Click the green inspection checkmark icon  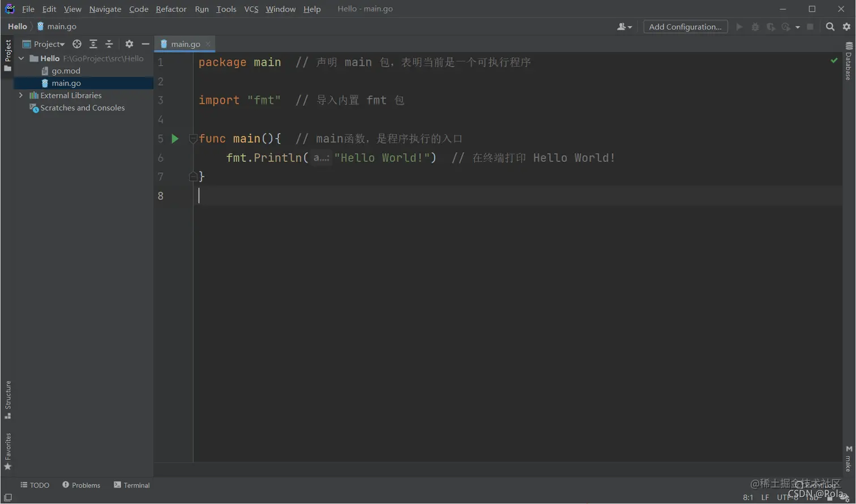pos(834,60)
